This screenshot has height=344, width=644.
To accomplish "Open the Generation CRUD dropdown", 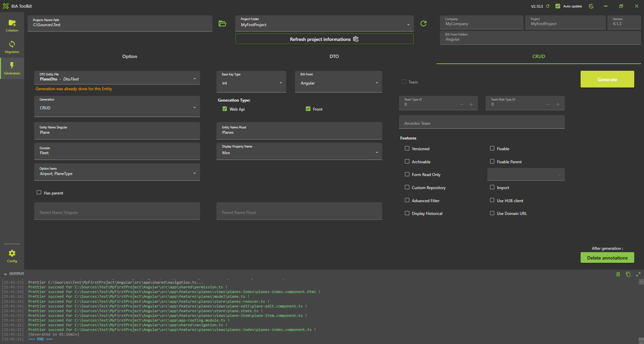I will (x=117, y=106).
